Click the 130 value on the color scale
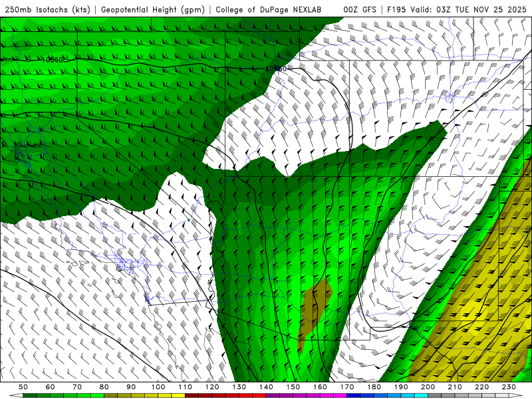This screenshot has width=532, height=399. tap(239, 387)
